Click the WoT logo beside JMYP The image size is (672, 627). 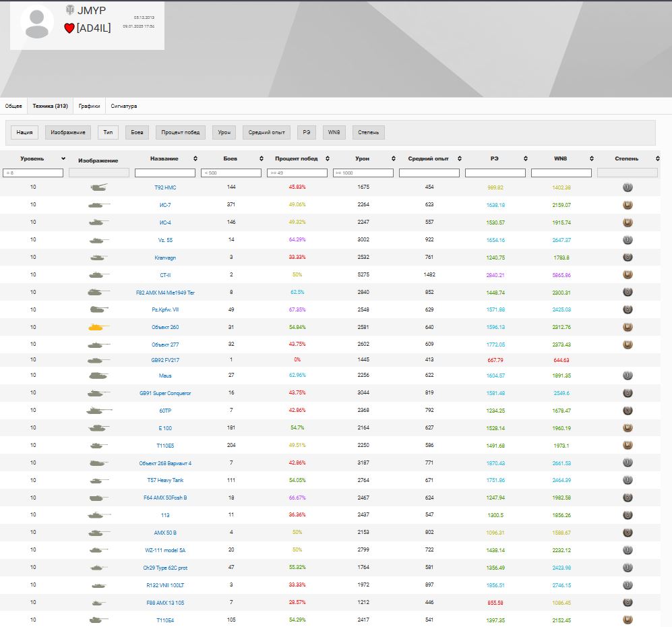point(70,10)
